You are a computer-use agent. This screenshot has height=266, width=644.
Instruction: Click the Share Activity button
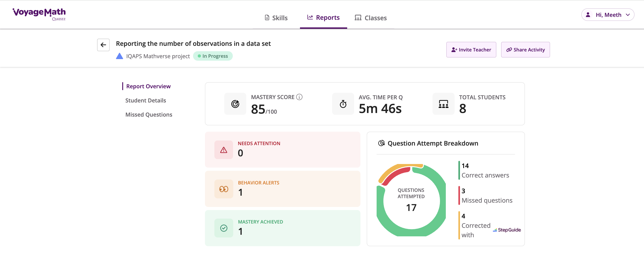[x=525, y=49]
